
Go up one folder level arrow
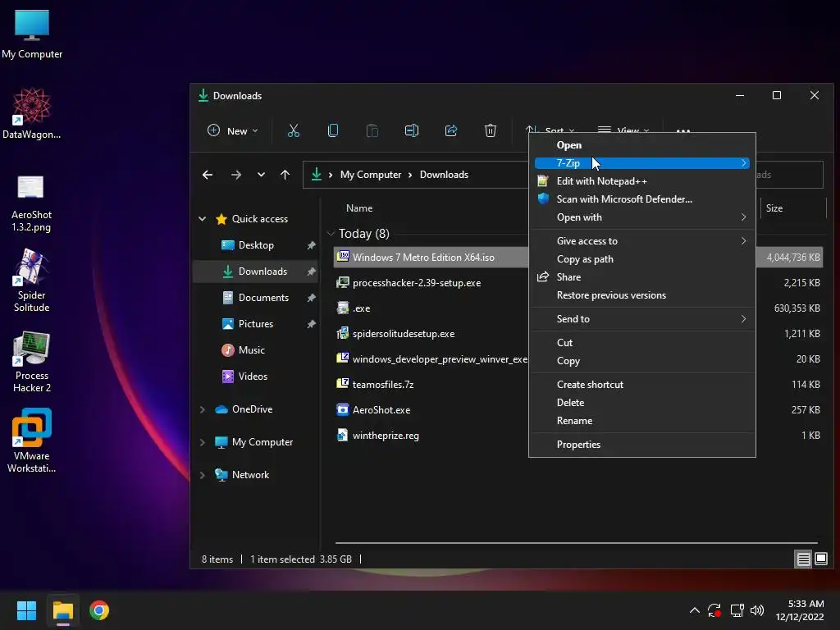(x=285, y=175)
